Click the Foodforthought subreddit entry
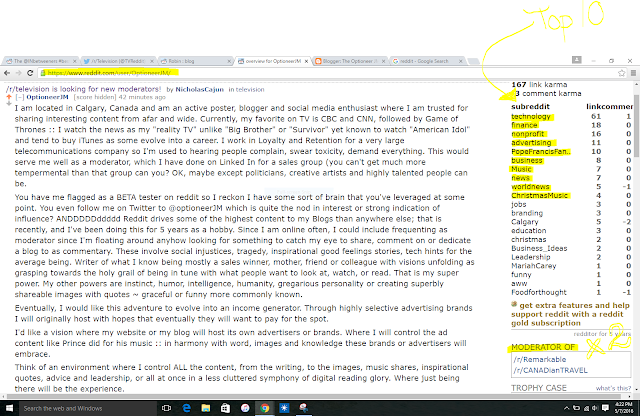 [x=539, y=292]
